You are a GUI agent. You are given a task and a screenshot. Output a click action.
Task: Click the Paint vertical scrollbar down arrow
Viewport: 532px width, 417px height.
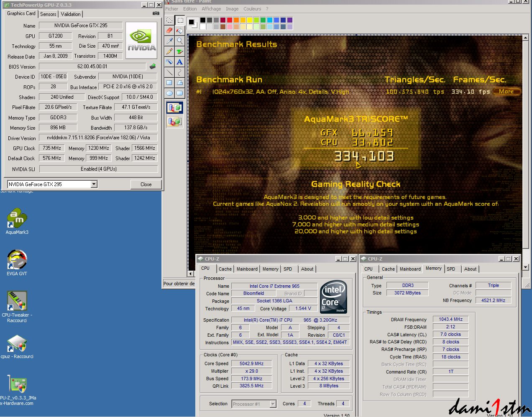point(525,267)
